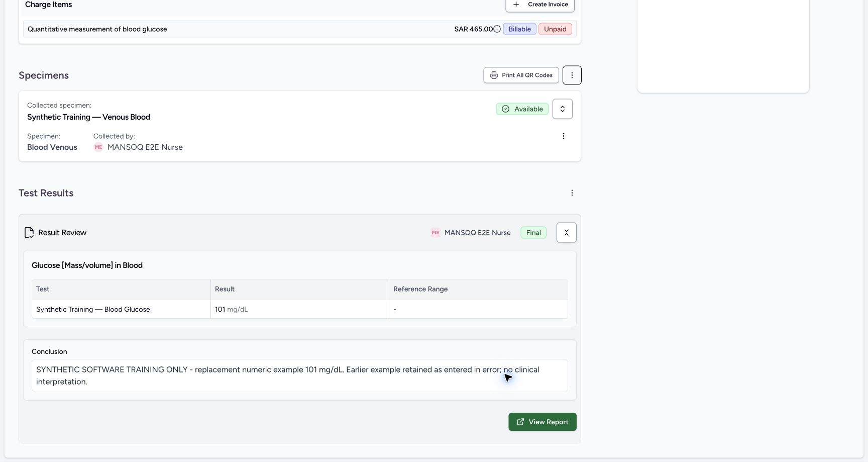Click the SAR 465.00 amount
868x463 pixels.
(474, 29)
